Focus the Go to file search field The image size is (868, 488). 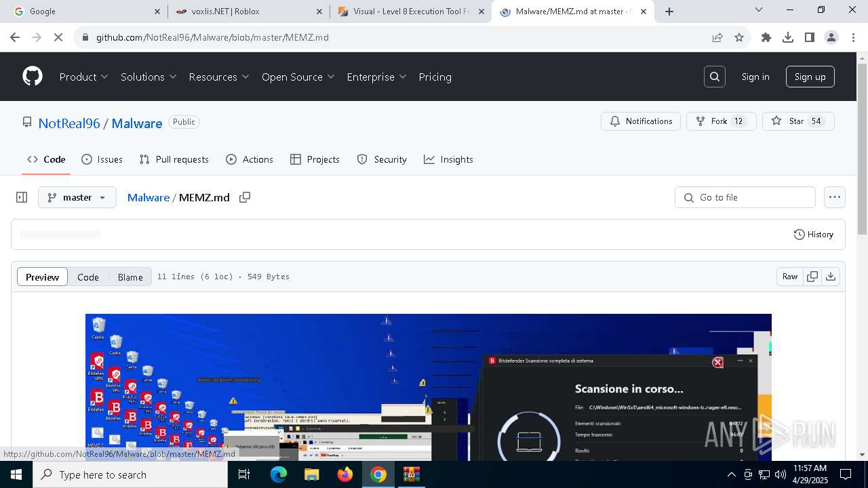pyautogui.click(x=745, y=197)
